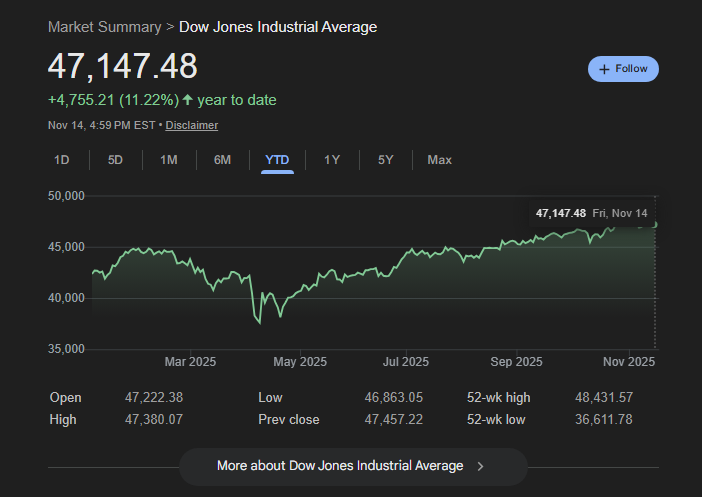
Task: Switch to the 1D time range
Action: (x=61, y=160)
